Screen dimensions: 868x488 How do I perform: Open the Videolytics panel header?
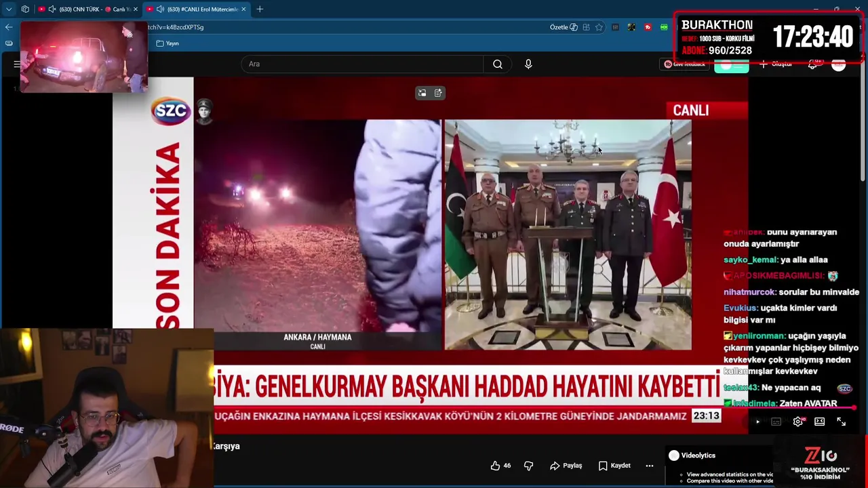tap(692, 455)
